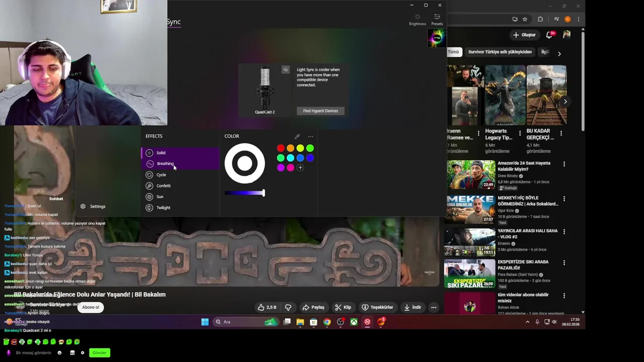
Task: Pick the Sun effect
Action: [180, 197]
